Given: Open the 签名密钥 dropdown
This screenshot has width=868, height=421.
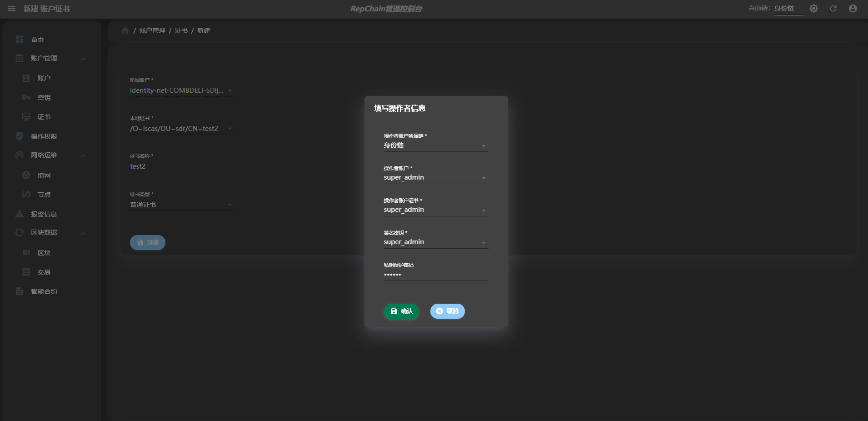Looking at the screenshot, I should click(436, 242).
